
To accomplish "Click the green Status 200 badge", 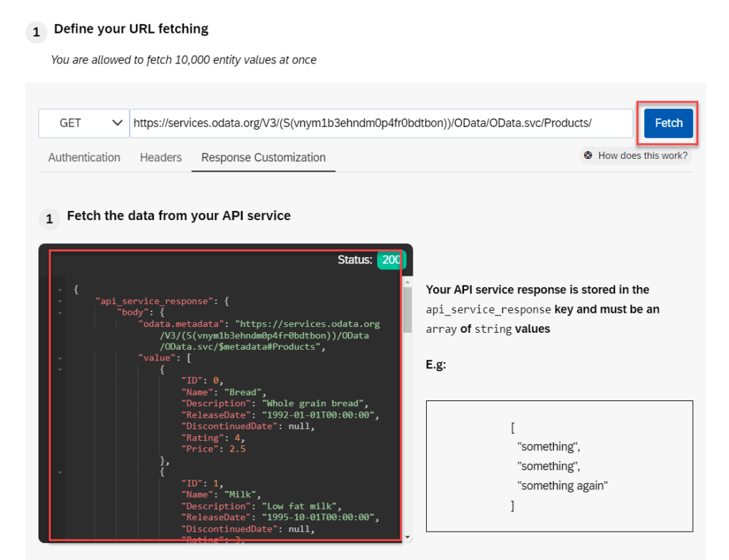I will pyautogui.click(x=391, y=260).
